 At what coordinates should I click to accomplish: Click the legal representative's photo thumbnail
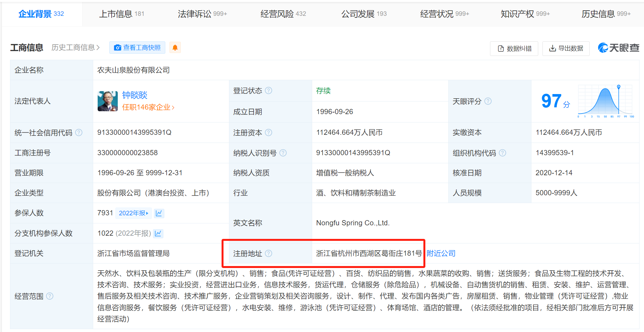(108, 101)
